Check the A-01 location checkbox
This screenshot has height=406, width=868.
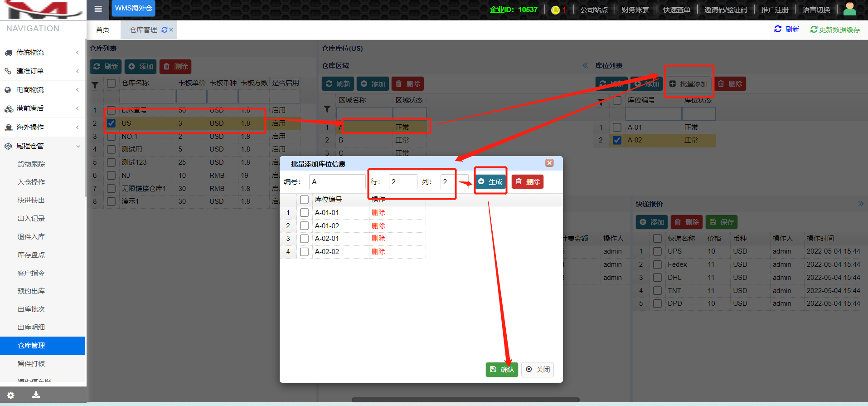pyautogui.click(x=617, y=127)
